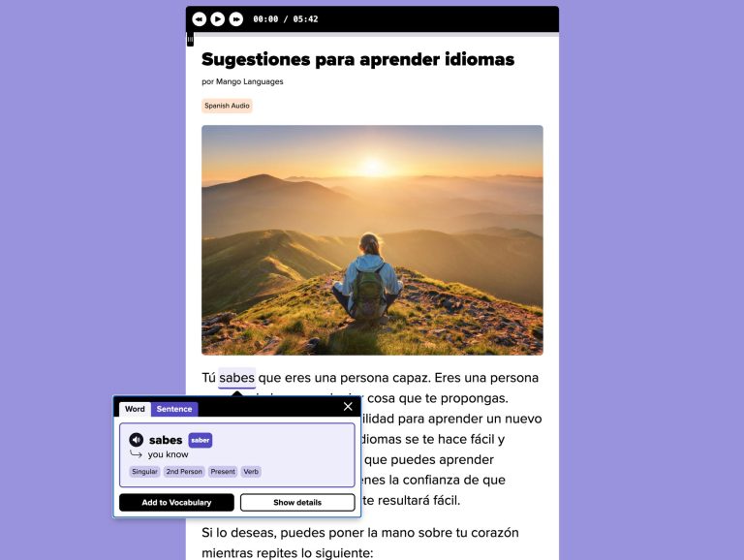The height and width of the screenshot is (560, 744).
Task: Click the Verb tag
Action: coord(251,472)
